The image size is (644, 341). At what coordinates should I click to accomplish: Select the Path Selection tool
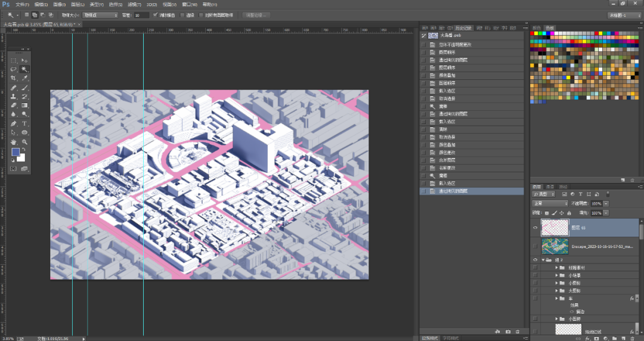point(14,133)
